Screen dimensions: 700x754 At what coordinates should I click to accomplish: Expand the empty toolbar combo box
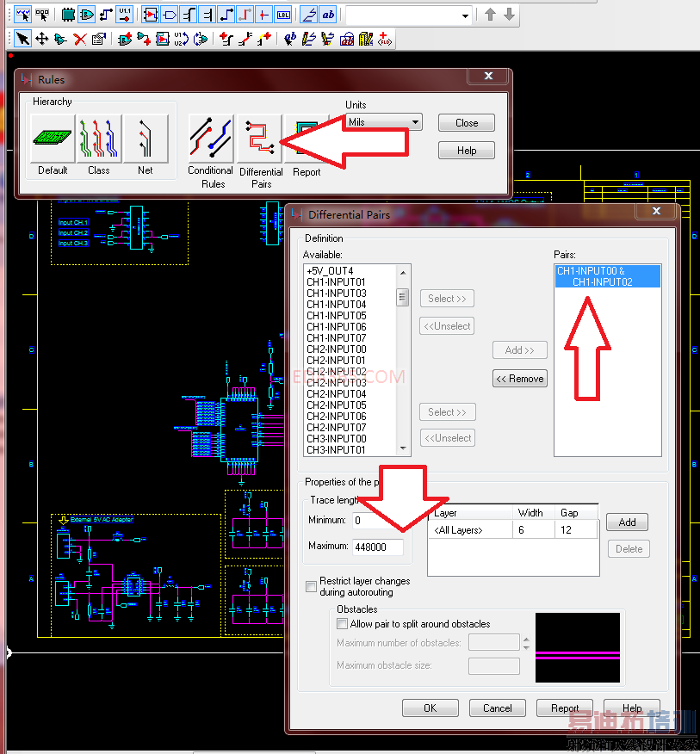click(x=465, y=15)
